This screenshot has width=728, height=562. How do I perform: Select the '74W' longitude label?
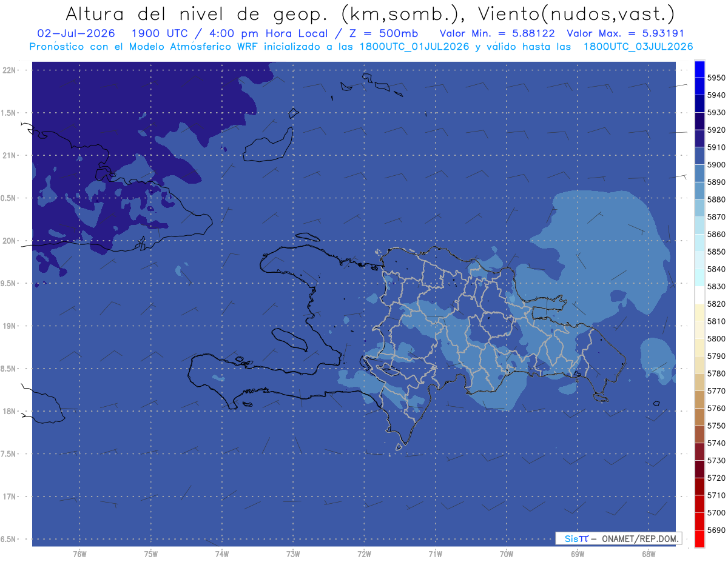(x=222, y=554)
